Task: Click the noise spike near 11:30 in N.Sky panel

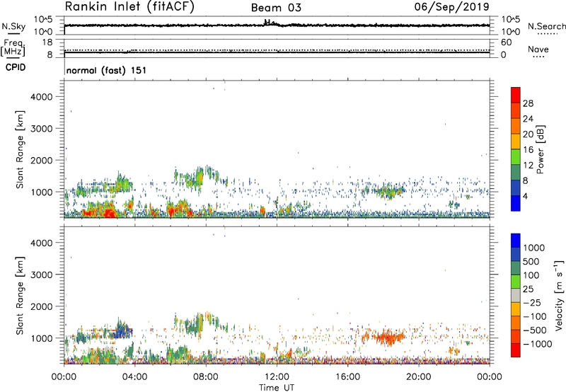Action: pyautogui.click(x=269, y=23)
